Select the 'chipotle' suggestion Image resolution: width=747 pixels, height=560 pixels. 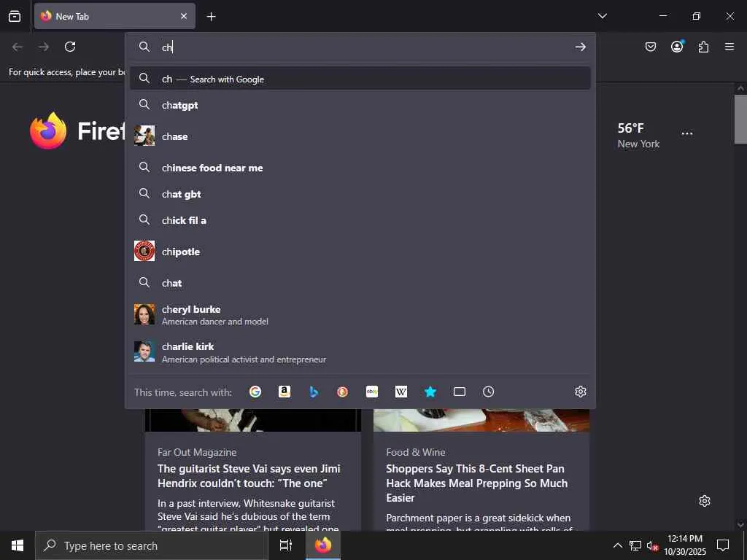[360, 252]
